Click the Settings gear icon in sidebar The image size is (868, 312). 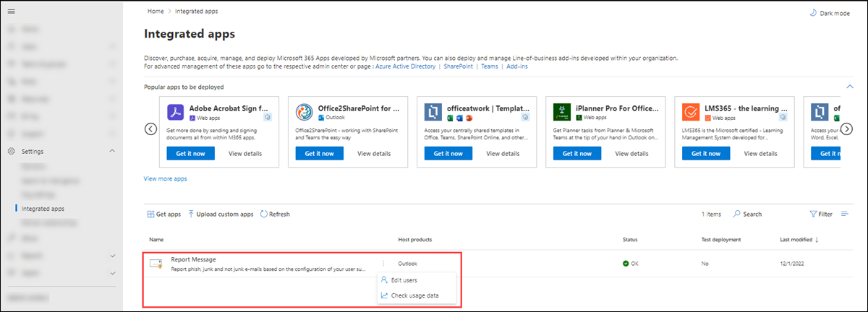click(11, 151)
